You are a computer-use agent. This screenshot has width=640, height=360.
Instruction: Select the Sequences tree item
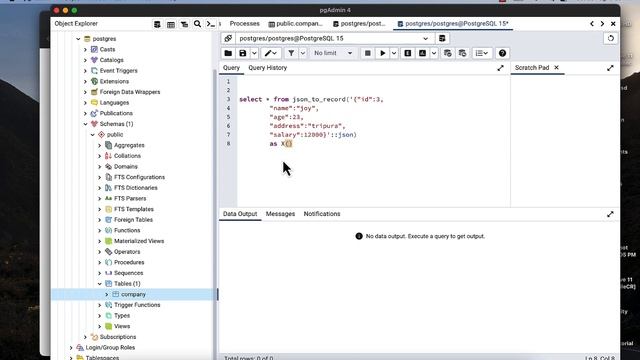[129, 273]
